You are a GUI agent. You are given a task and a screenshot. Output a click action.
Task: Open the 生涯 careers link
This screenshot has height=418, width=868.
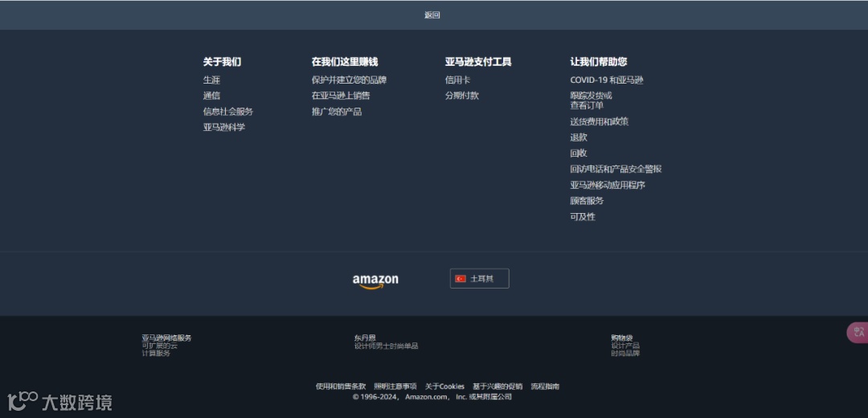211,80
